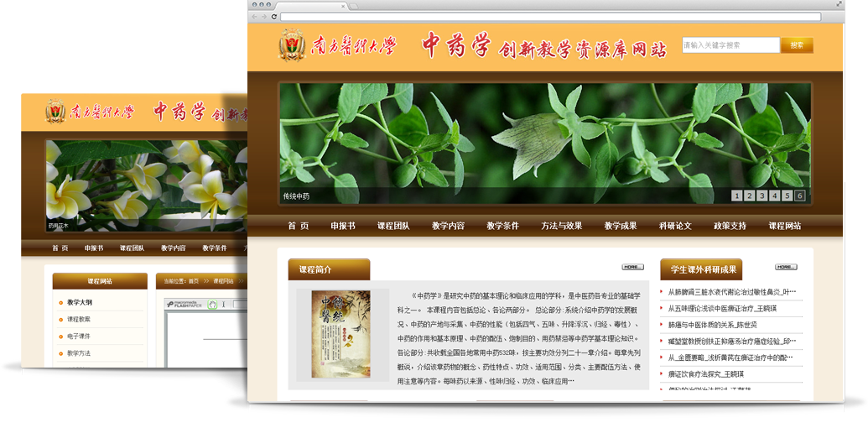
Task: Open the 教学内容 navigation menu item
Action: click(x=448, y=226)
